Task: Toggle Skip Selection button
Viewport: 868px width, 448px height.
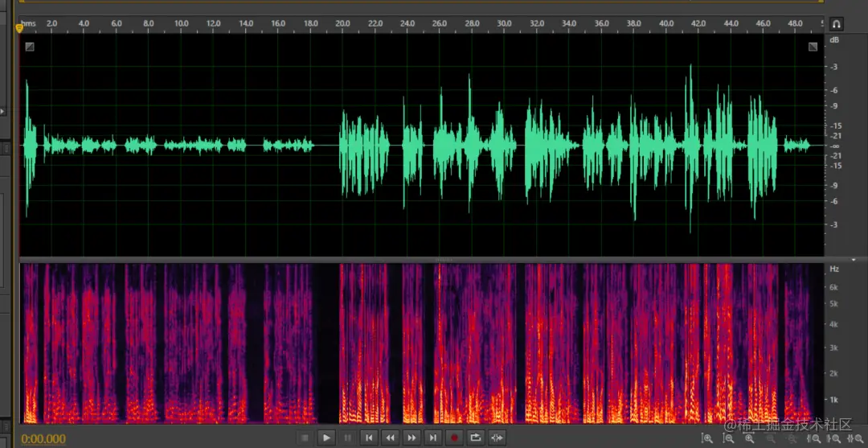Action: [x=497, y=438]
